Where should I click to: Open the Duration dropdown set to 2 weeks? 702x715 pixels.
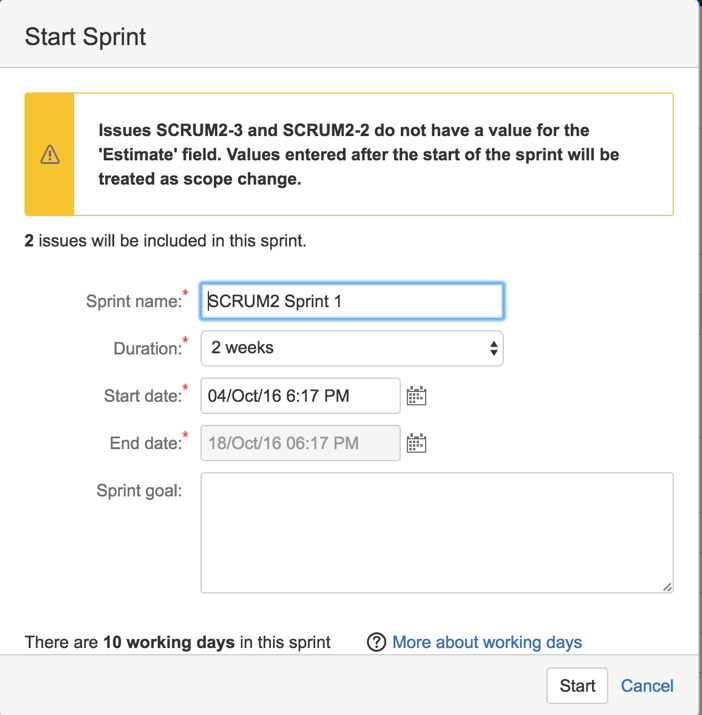point(352,348)
